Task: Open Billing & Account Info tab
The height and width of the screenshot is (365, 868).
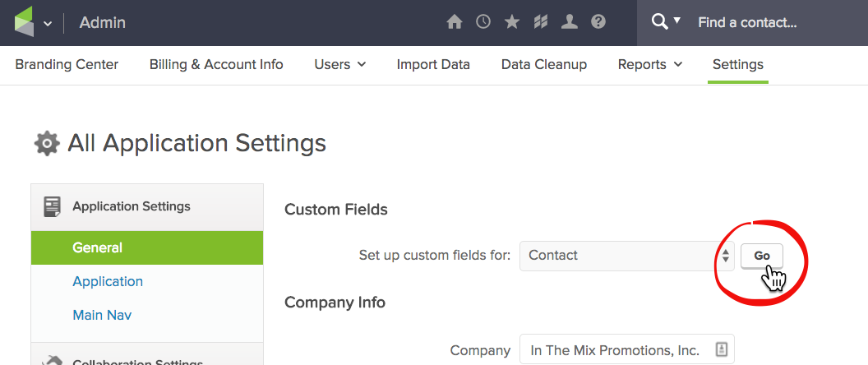Action: tap(216, 65)
